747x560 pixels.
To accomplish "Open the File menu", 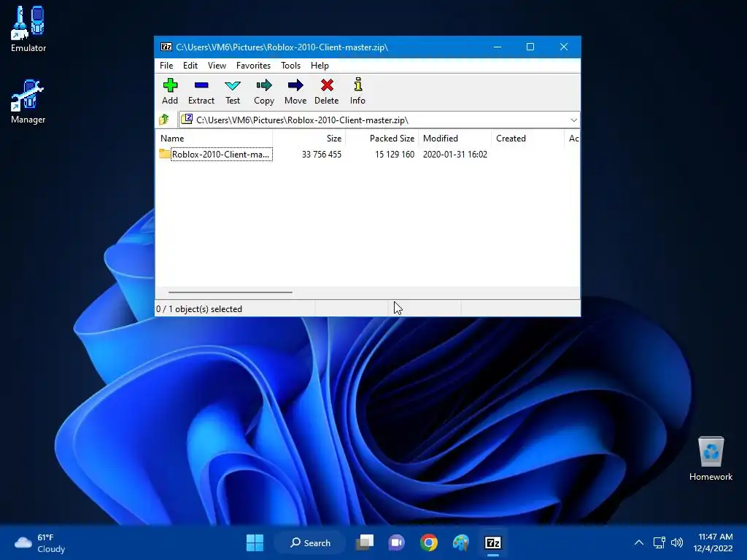I will point(166,65).
